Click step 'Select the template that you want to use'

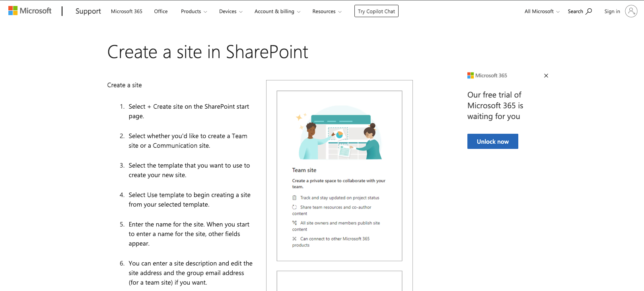[x=189, y=170]
